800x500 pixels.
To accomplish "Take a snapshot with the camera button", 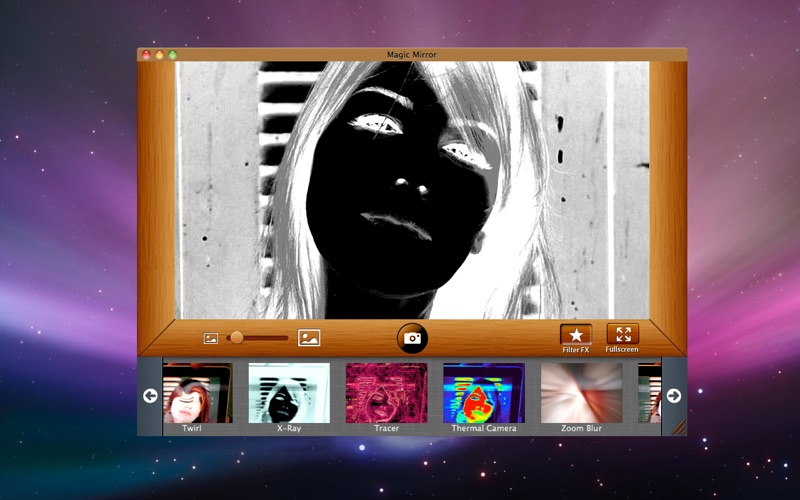I will [412, 338].
